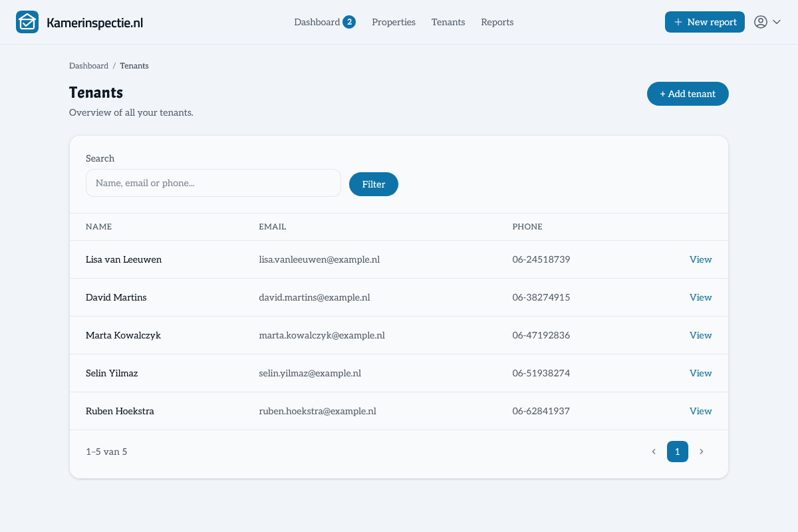Click the PHONE column header
The height and width of the screenshot is (532, 798).
pyautogui.click(x=527, y=227)
